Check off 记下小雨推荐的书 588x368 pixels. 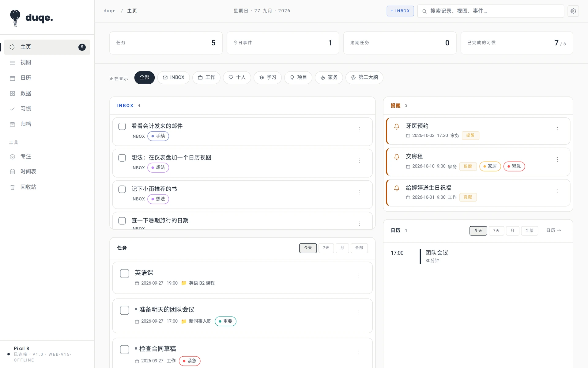click(122, 190)
